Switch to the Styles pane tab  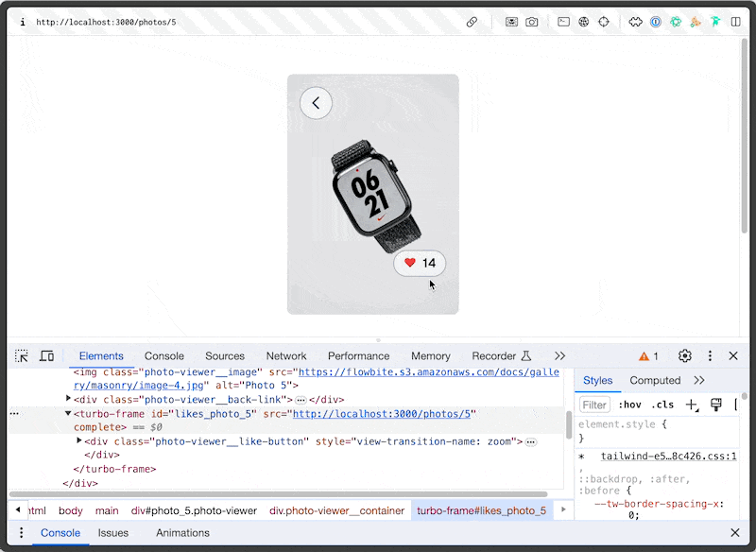[598, 380]
